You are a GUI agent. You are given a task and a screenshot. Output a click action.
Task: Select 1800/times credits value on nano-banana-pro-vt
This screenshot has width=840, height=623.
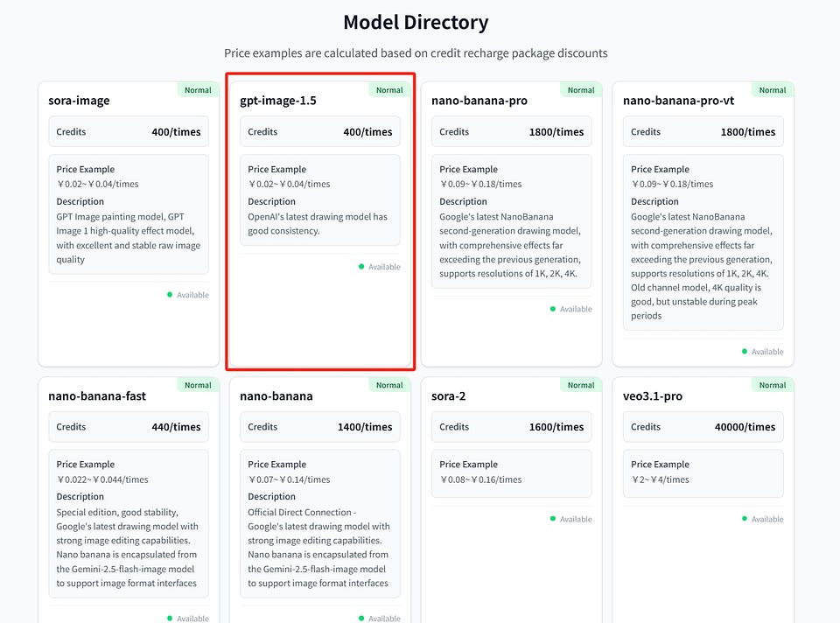[748, 132]
